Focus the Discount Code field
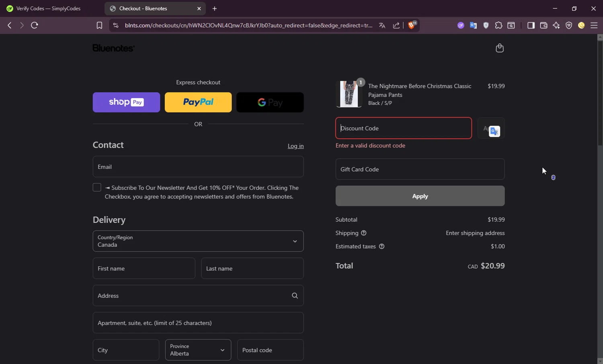 404,128
